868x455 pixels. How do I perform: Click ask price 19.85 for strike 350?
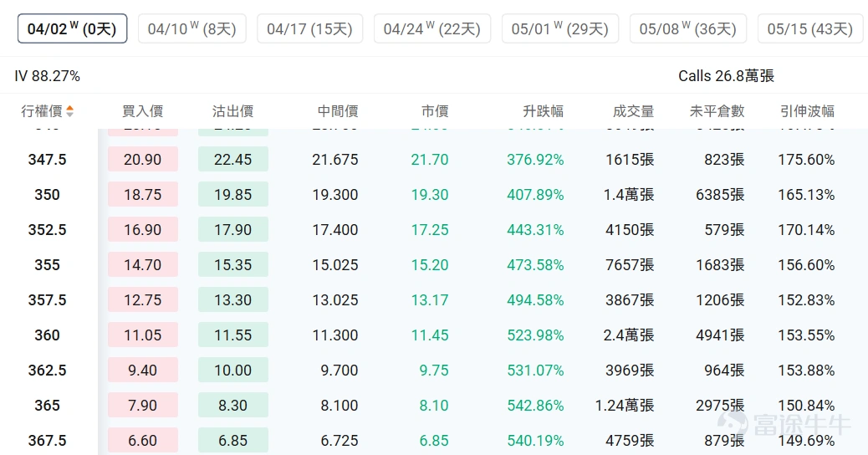tap(233, 195)
